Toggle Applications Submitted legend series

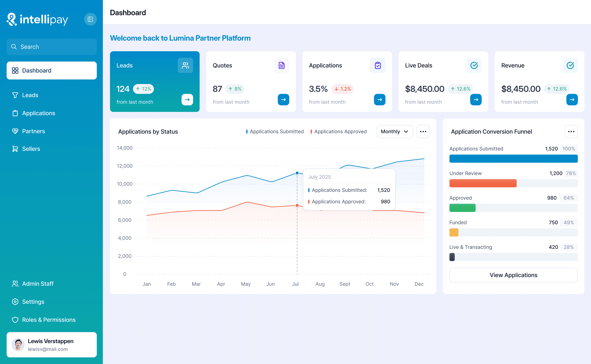click(x=275, y=131)
